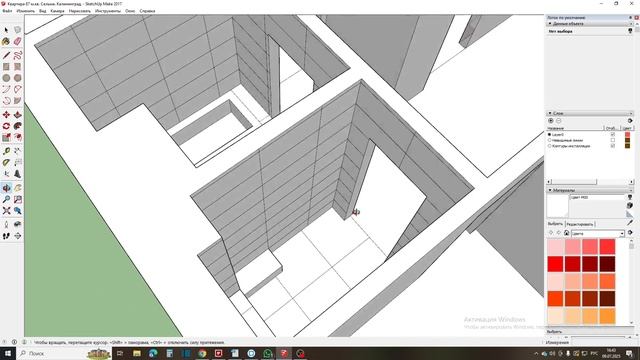Select the highlighted Orbit tool
The height and width of the screenshot is (360, 640).
[x=6, y=188]
